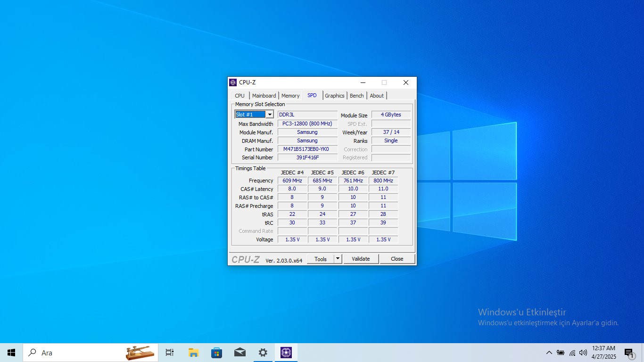Click the volume speaker tray icon

click(583, 353)
